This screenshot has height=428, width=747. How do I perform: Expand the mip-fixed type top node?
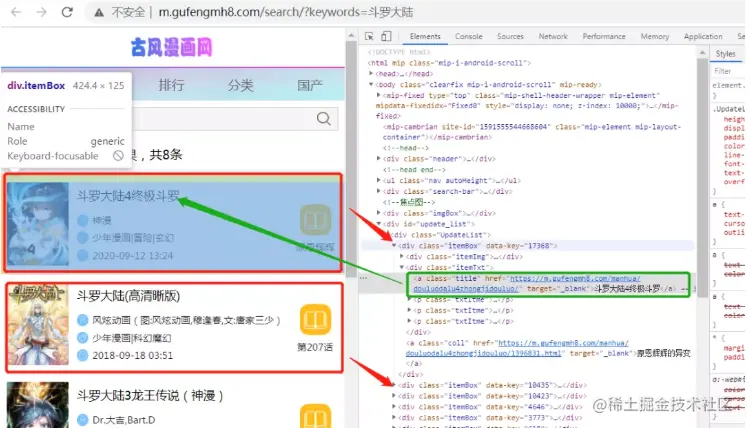pos(379,95)
